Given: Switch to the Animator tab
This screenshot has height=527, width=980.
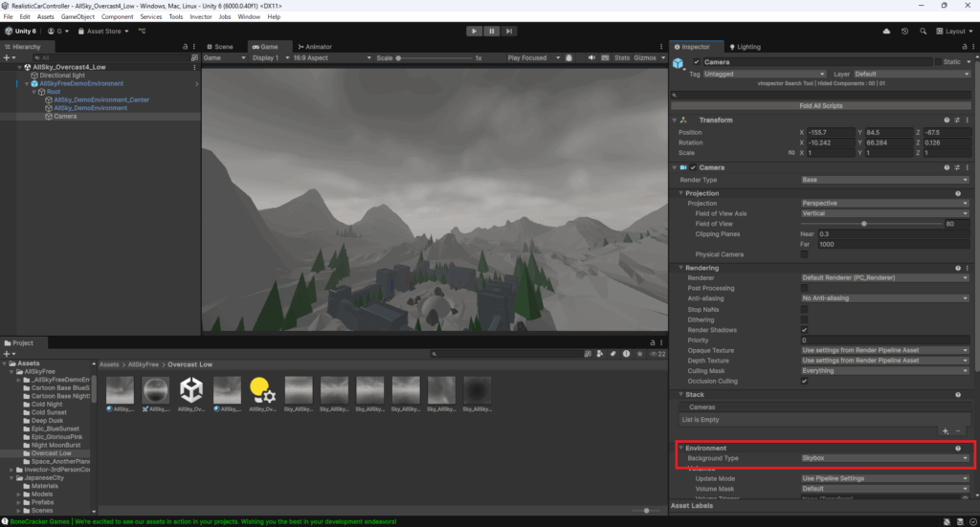Looking at the screenshot, I should point(315,47).
